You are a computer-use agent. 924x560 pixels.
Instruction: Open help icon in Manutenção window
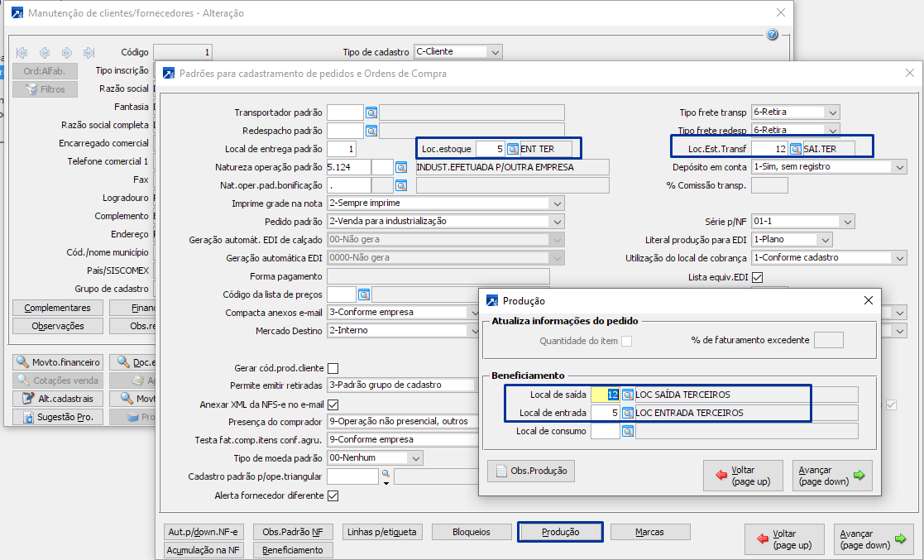(x=772, y=35)
